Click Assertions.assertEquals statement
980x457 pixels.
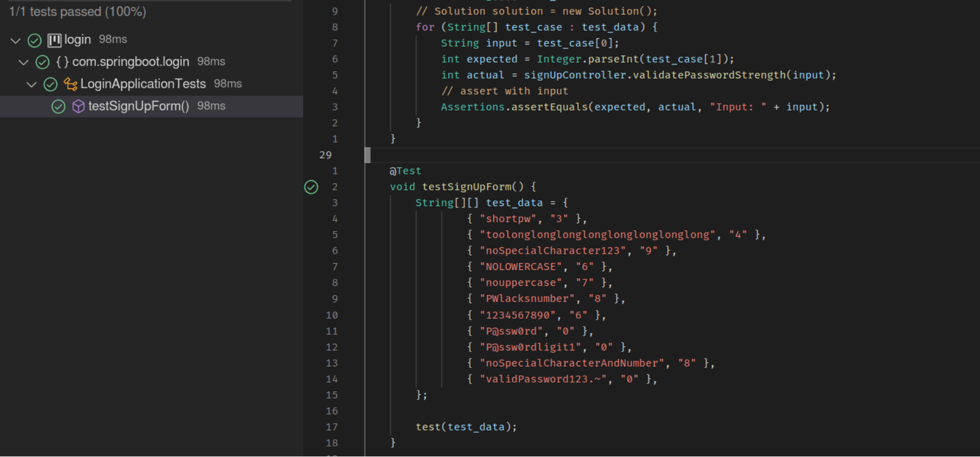(635, 107)
